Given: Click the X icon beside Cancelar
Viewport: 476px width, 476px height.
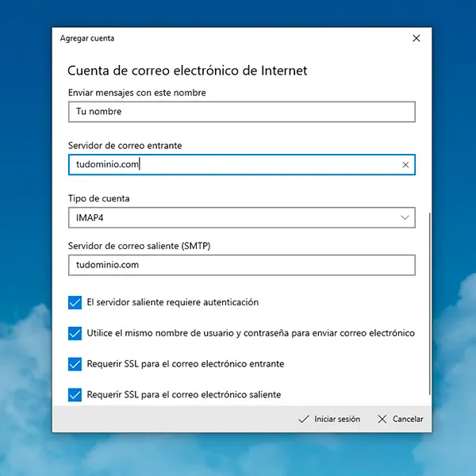Looking at the screenshot, I should click(x=382, y=419).
